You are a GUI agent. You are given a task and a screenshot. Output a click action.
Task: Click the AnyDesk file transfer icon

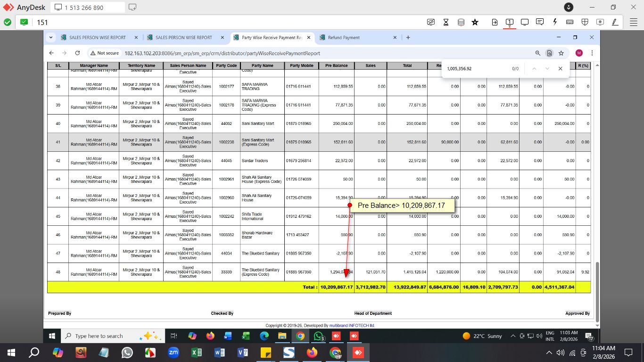click(x=495, y=22)
